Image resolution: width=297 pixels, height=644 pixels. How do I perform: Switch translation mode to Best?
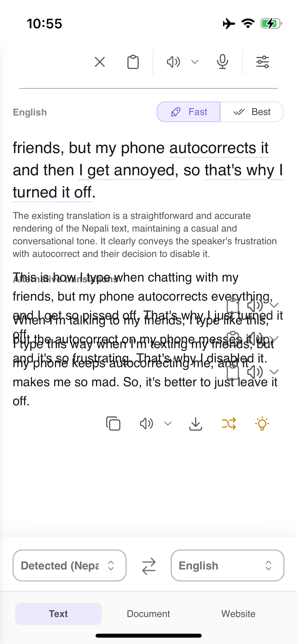coord(252,112)
